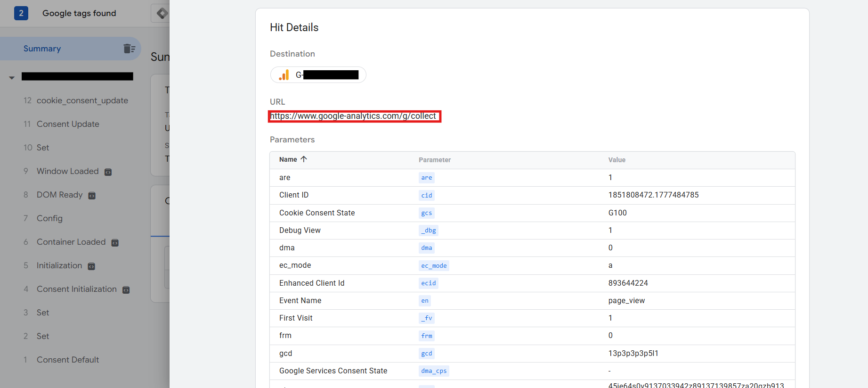Click the Parameter column header
This screenshot has height=388, width=868.
(435, 160)
